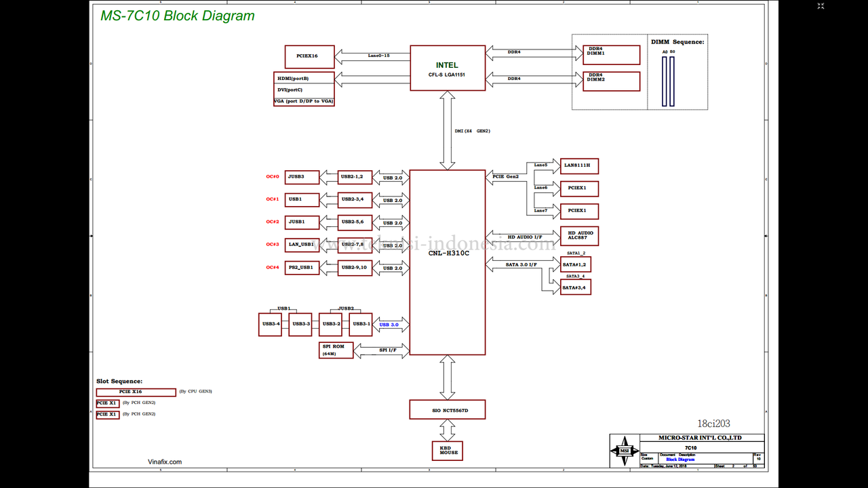Screen dimensions: 868x488
Task: Select the 'USB2-3,4' block
Action: point(355,199)
